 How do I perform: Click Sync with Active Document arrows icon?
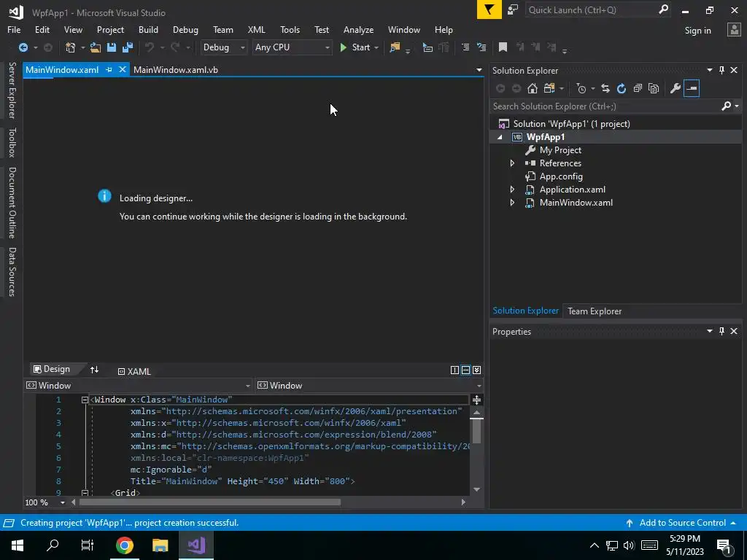pyautogui.click(x=605, y=88)
